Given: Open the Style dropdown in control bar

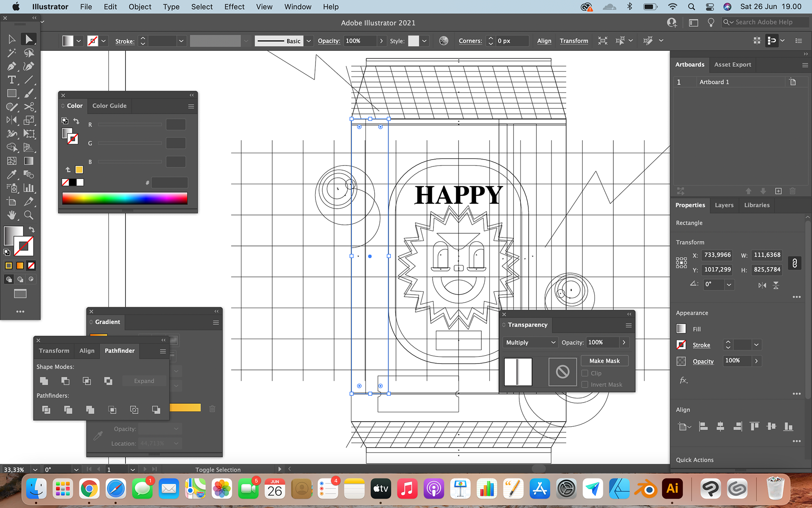Looking at the screenshot, I should coord(424,41).
